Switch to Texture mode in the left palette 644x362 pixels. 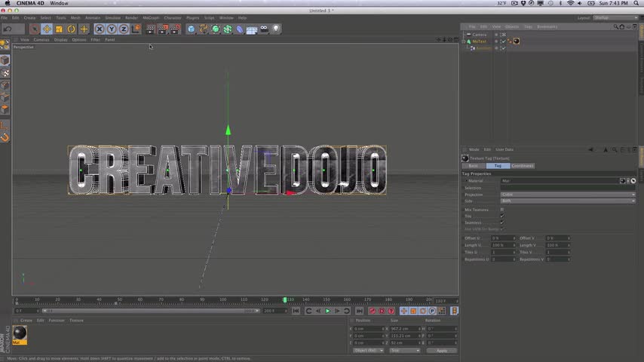tap(5, 73)
